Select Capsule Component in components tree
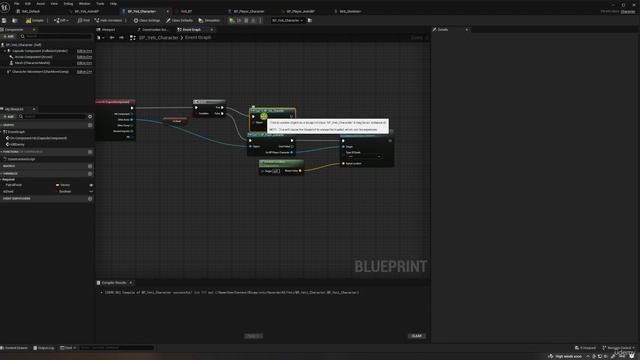Viewport: 640px width, 360px height. pos(40,51)
